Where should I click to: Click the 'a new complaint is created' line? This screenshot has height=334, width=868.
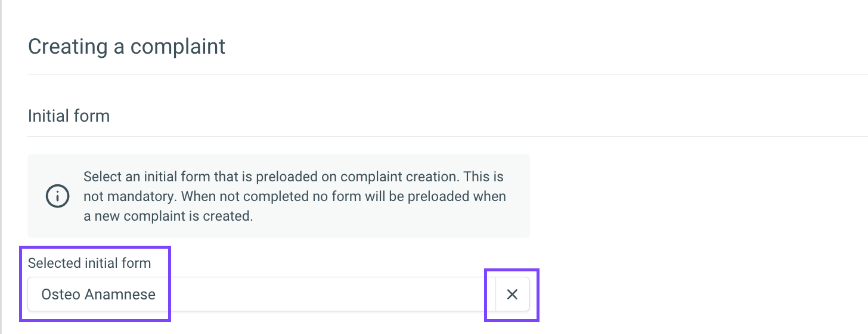tap(169, 216)
